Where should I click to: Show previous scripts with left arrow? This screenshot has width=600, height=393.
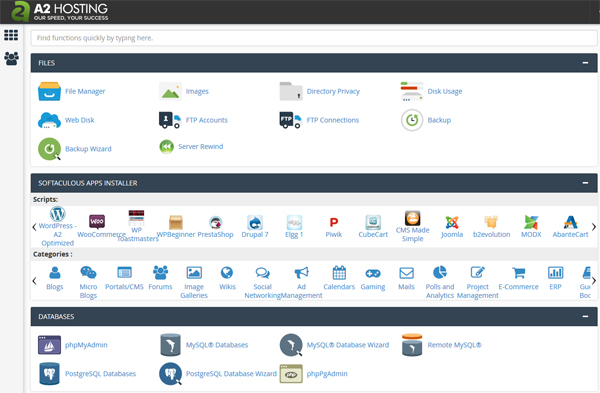pos(34,227)
